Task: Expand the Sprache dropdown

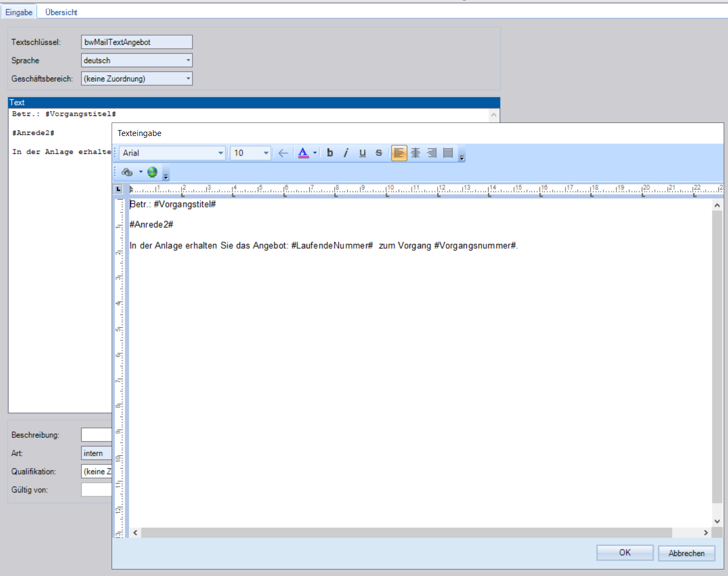Action: pyautogui.click(x=188, y=60)
